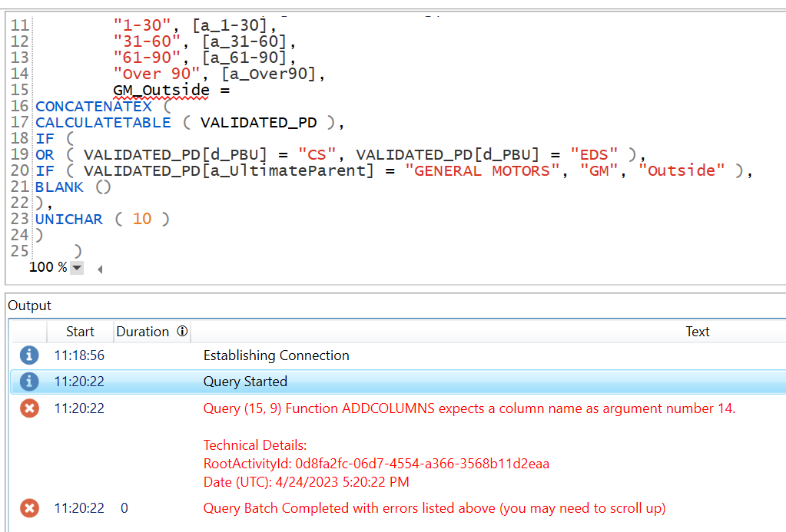Click the number 10 in UNICHAR
The height and width of the screenshot is (532, 786).
142,219
